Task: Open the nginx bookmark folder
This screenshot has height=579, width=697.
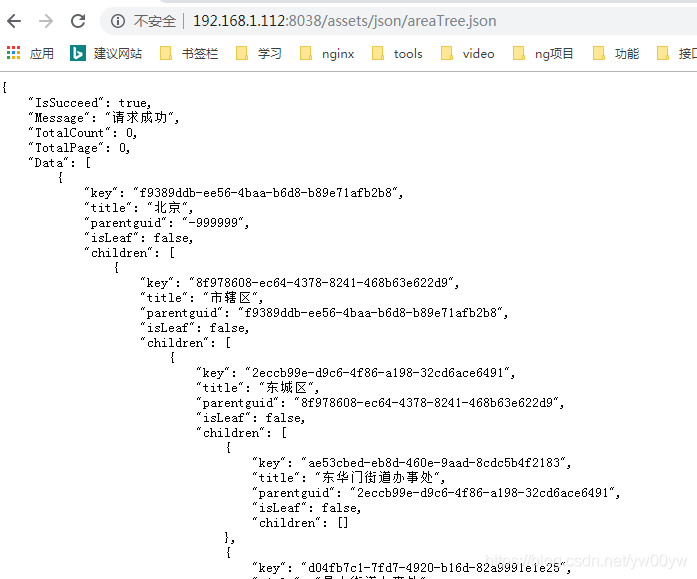Action: point(327,53)
